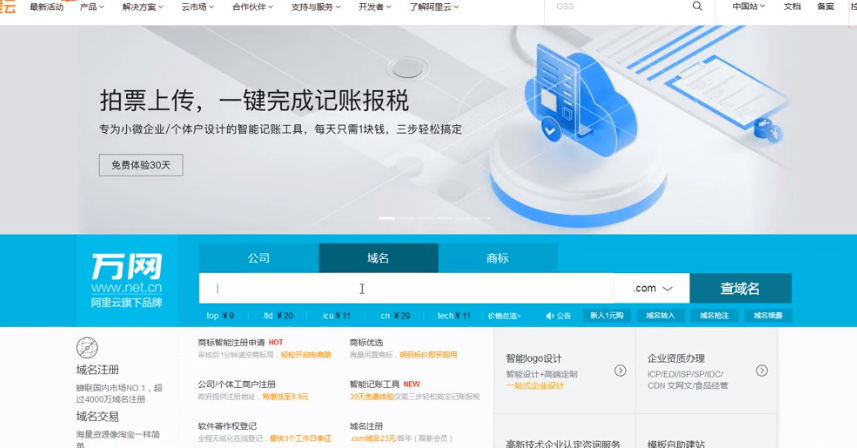Click the 域名续费 button

click(x=768, y=315)
